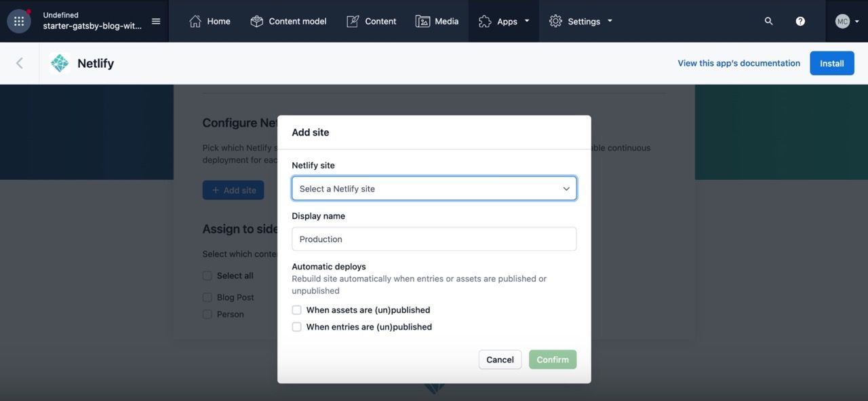Click the Netlify site label

(313, 165)
